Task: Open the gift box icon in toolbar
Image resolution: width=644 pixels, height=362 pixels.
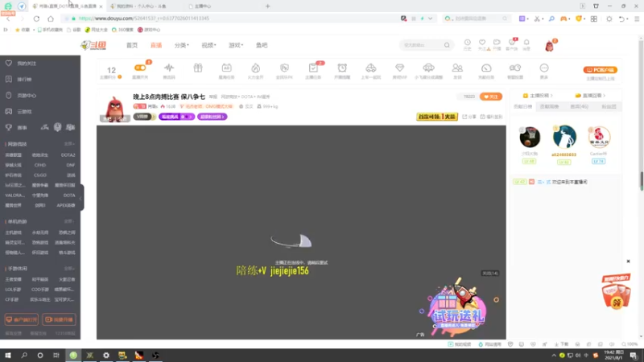Action: [x=198, y=68]
